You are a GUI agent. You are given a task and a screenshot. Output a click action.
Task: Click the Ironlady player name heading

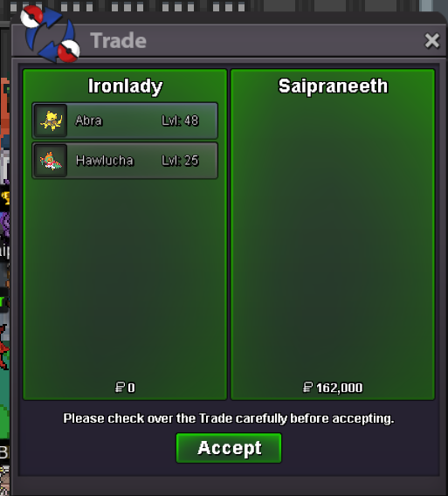click(125, 86)
